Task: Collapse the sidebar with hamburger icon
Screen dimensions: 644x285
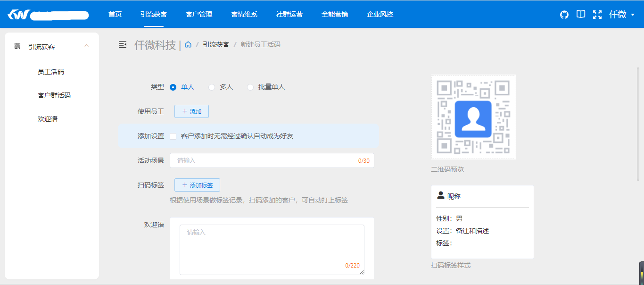Action: 123,44
